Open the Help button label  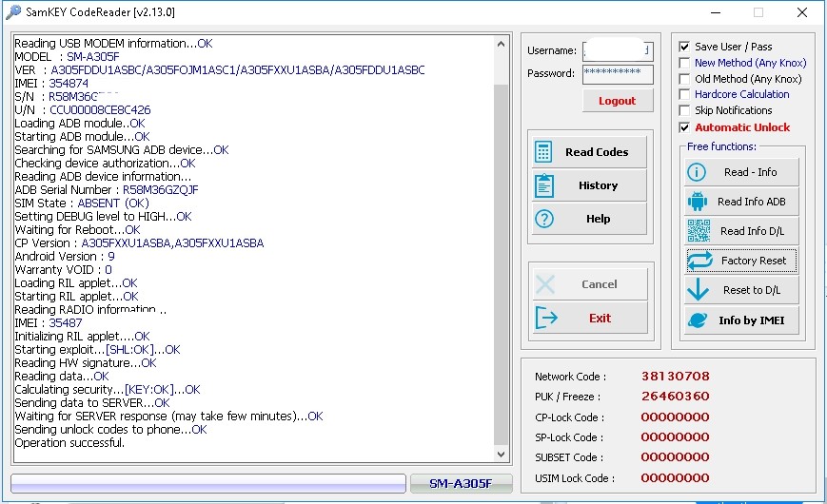click(598, 219)
